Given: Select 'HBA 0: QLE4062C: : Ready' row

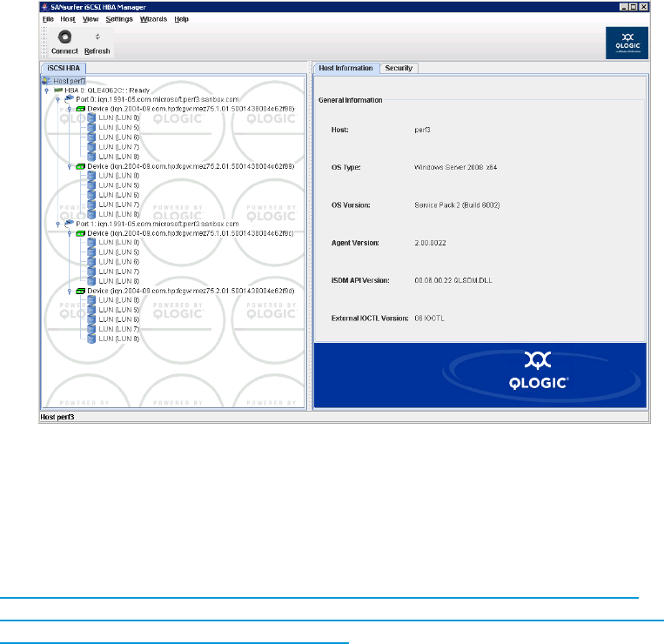Looking at the screenshot, I should [x=107, y=91].
